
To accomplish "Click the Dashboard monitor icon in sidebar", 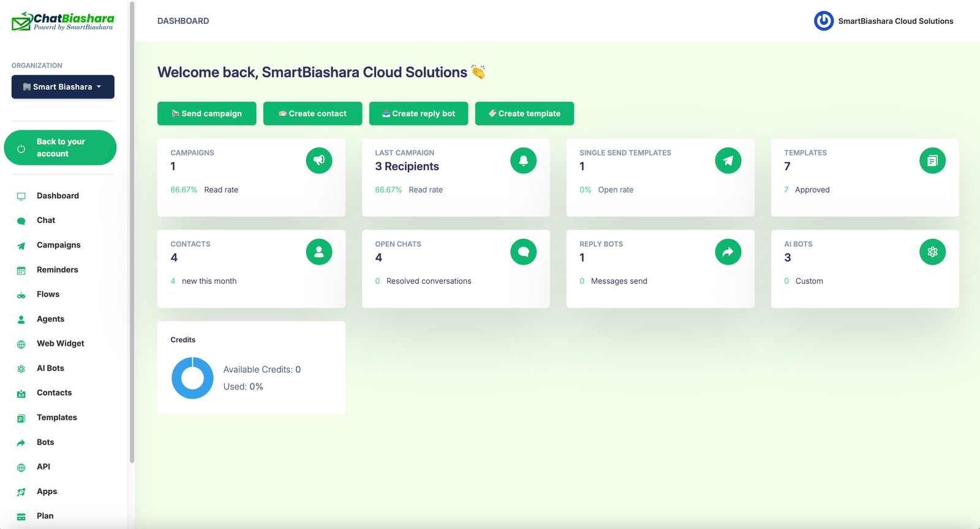I will [x=21, y=197].
